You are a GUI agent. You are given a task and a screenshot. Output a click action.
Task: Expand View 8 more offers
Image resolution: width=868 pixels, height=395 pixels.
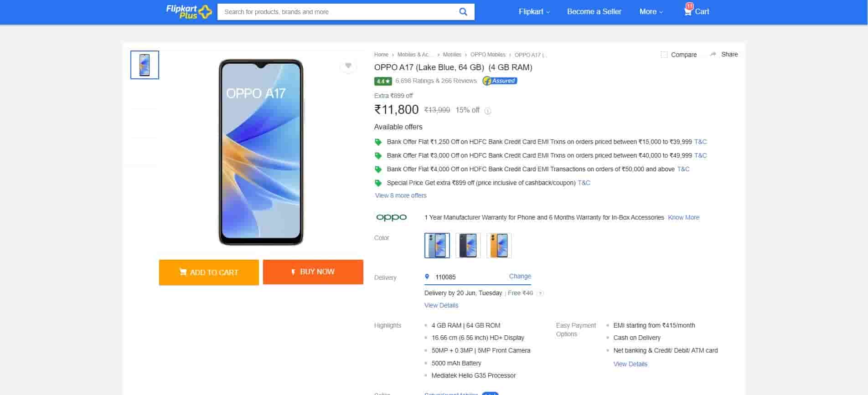click(401, 195)
